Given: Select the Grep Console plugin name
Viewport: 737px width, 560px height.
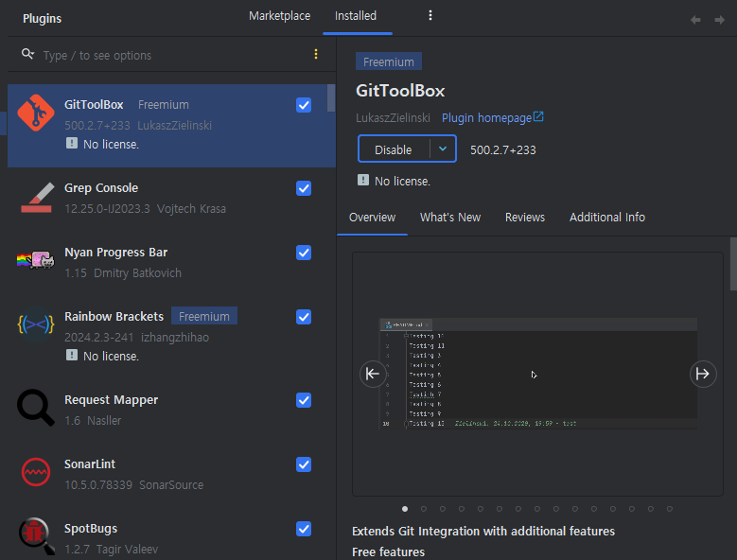Looking at the screenshot, I should [101, 188].
